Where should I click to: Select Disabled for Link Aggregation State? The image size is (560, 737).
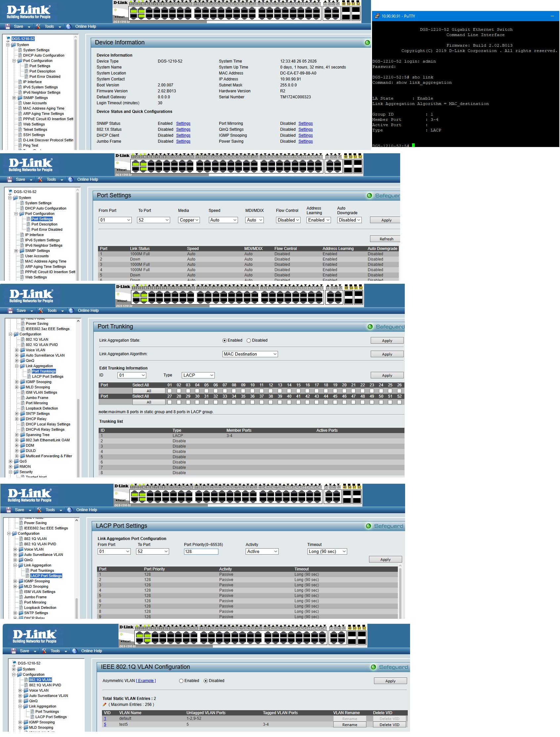(249, 341)
